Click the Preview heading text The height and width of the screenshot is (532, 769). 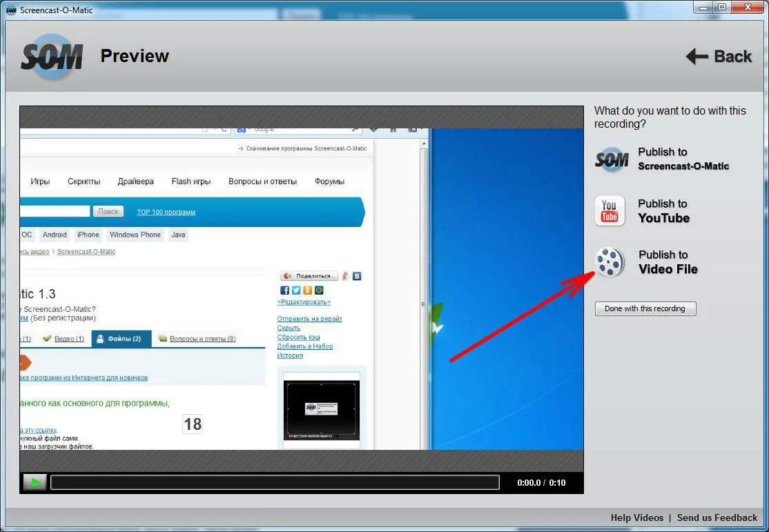click(x=135, y=56)
